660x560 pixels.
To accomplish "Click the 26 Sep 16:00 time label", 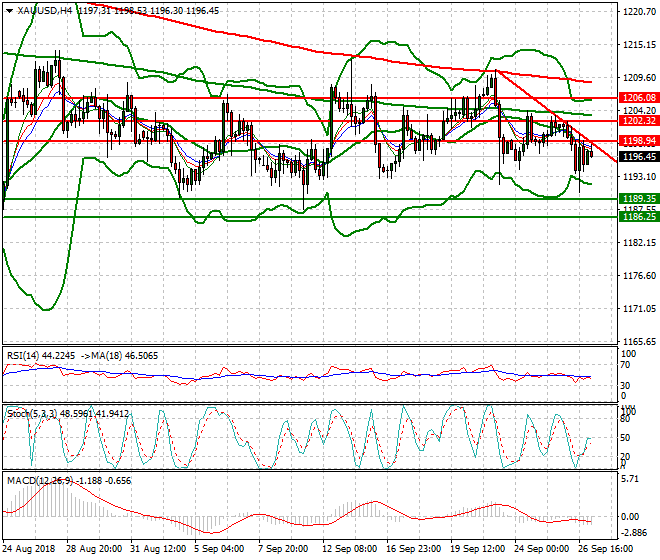I will (606, 549).
